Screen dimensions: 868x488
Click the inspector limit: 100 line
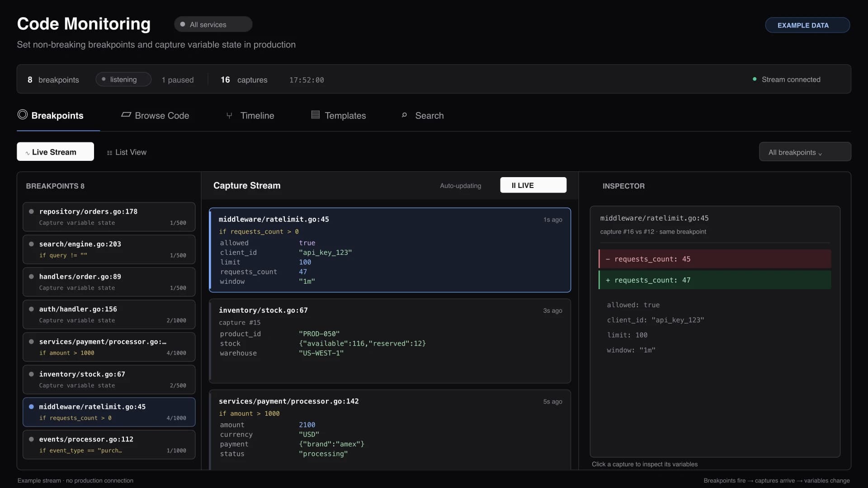[x=627, y=335]
